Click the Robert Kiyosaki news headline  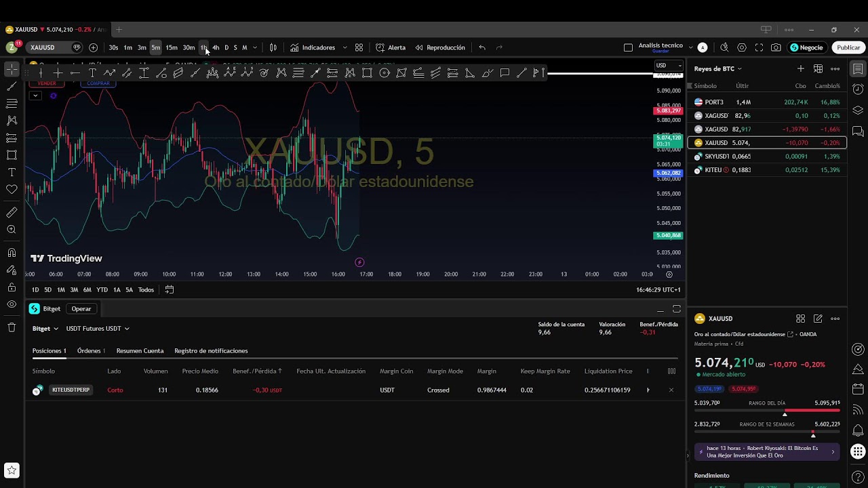click(767, 452)
